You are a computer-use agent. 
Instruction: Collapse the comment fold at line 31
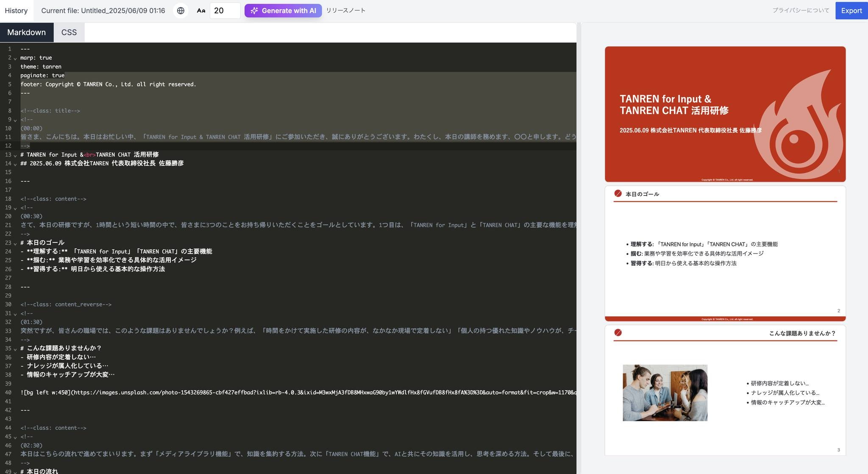tap(15, 314)
